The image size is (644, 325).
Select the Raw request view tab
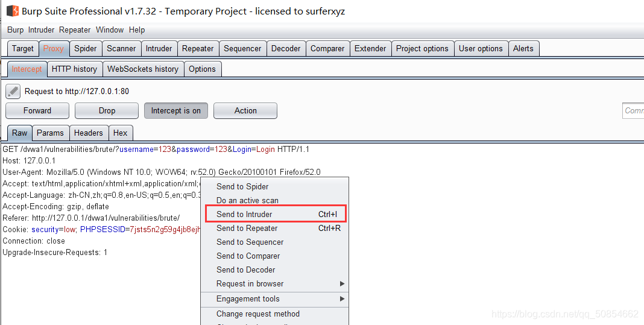[x=19, y=133]
